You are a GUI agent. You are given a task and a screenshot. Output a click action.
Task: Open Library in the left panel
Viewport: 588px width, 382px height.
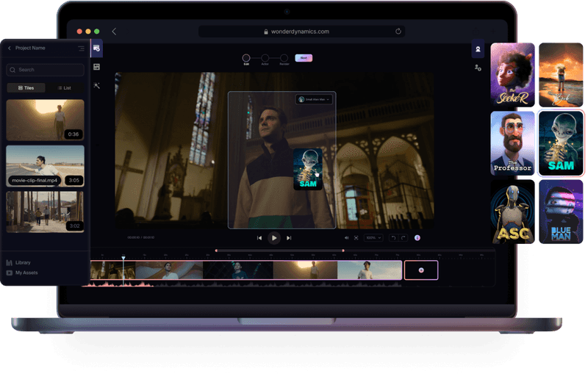[23, 262]
